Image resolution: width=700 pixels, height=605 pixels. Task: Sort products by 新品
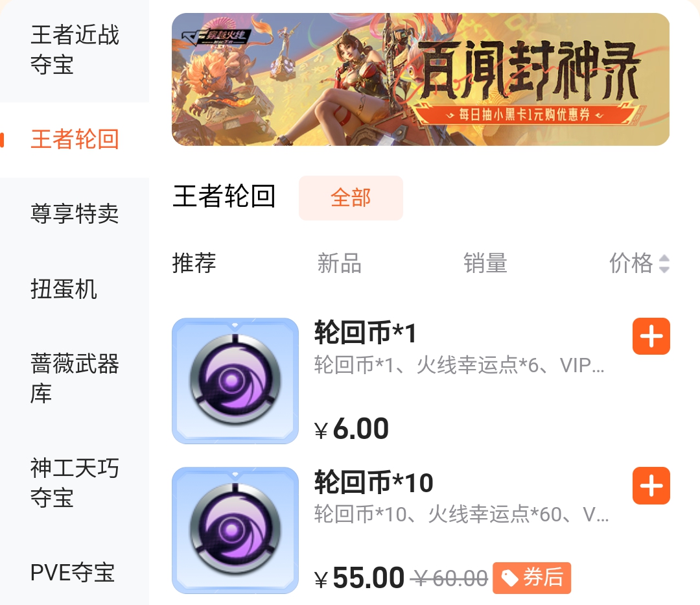tap(339, 263)
